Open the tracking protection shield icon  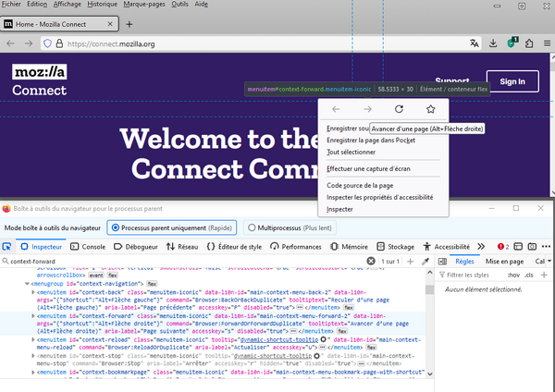tap(47, 43)
